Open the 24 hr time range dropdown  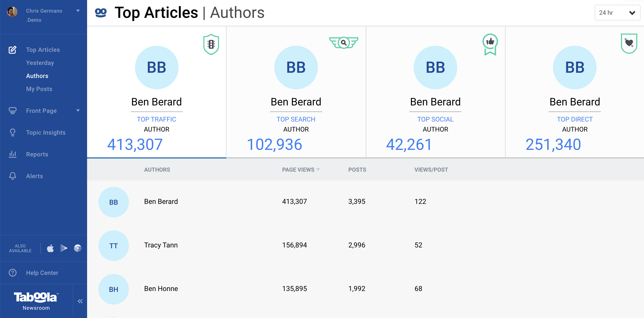pos(617,12)
